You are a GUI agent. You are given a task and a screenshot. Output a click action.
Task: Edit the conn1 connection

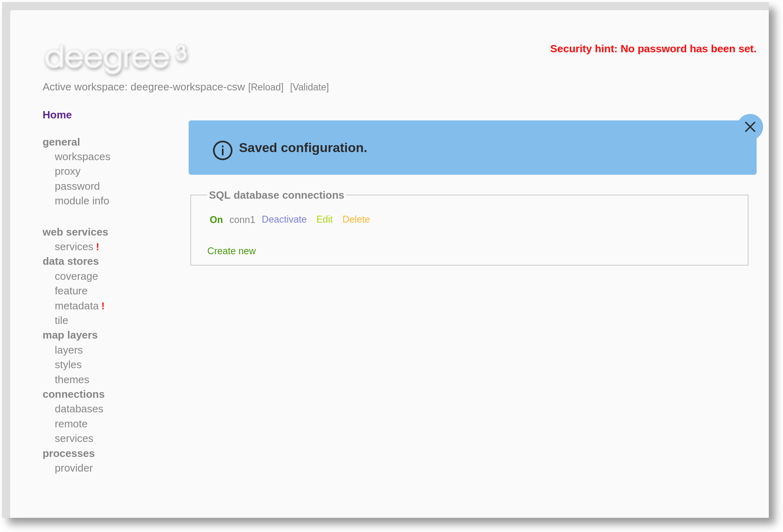[324, 219]
